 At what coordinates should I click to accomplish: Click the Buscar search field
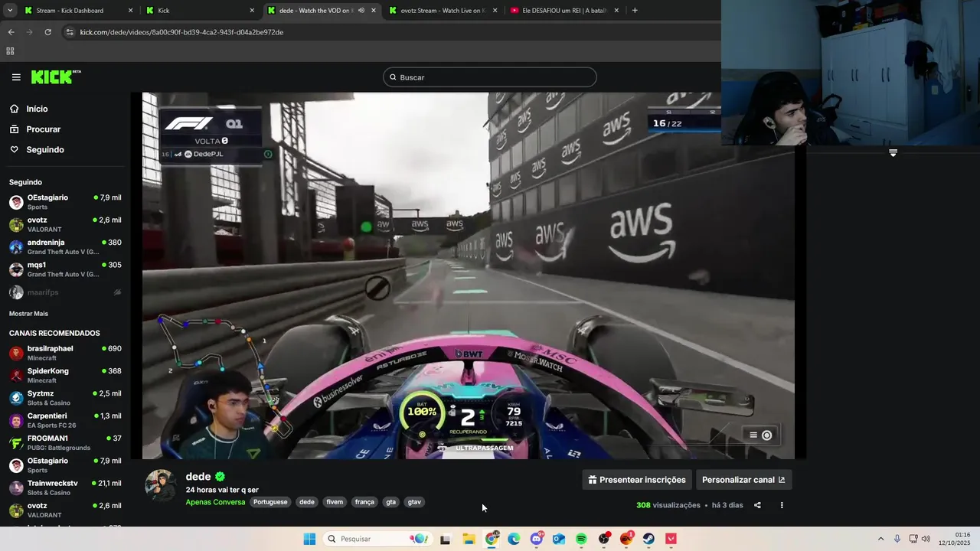point(490,77)
